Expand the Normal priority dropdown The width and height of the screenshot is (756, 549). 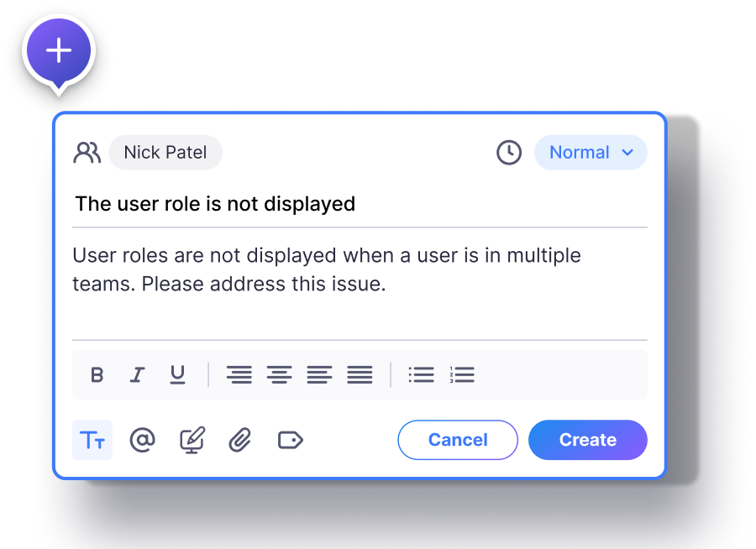click(591, 153)
